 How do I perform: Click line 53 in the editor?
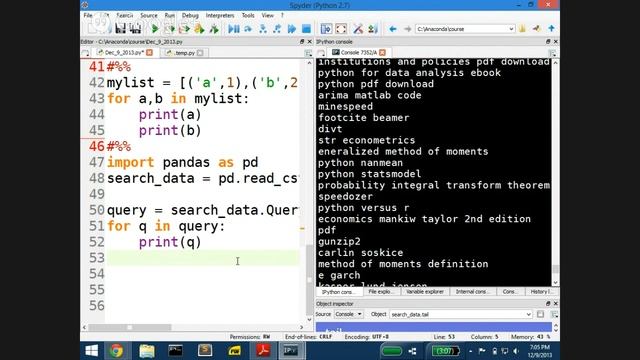coord(203,258)
